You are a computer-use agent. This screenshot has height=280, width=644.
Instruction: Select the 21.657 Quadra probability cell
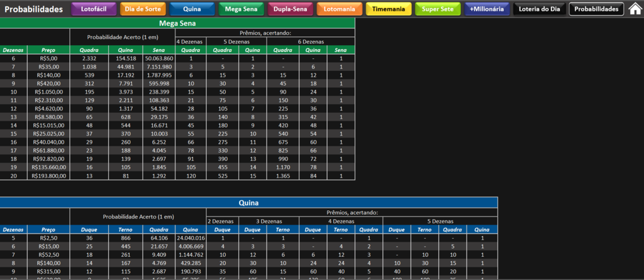point(159,246)
